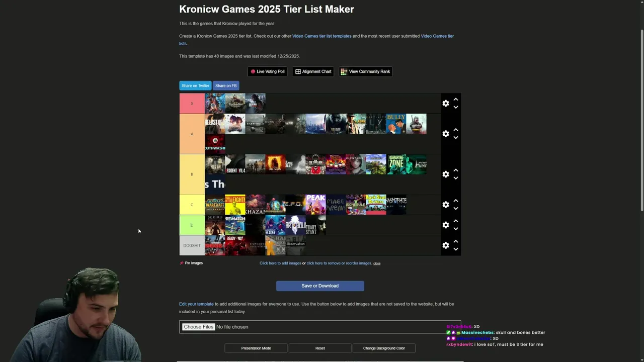The width and height of the screenshot is (644, 362).
Task: Click the red S tier label
Action: (x=192, y=103)
